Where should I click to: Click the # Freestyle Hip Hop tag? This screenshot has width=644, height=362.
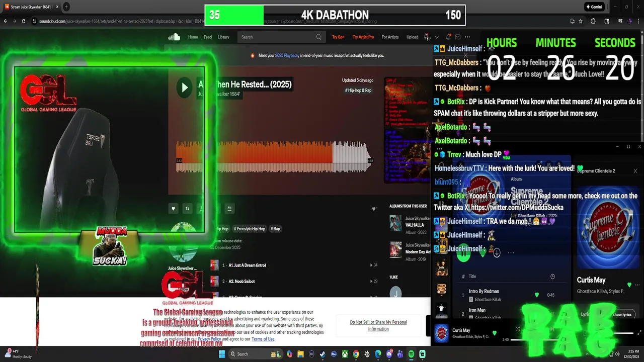click(x=250, y=229)
